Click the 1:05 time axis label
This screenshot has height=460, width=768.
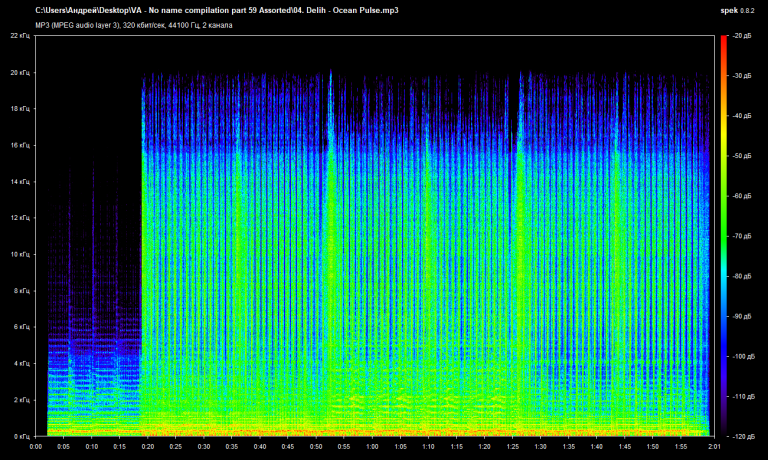point(400,447)
